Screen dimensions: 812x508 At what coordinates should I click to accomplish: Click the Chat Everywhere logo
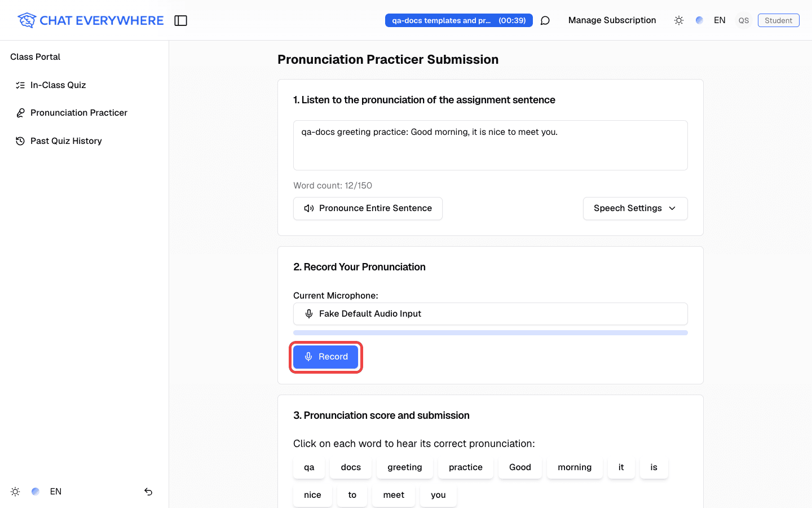[x=90, y=20]
